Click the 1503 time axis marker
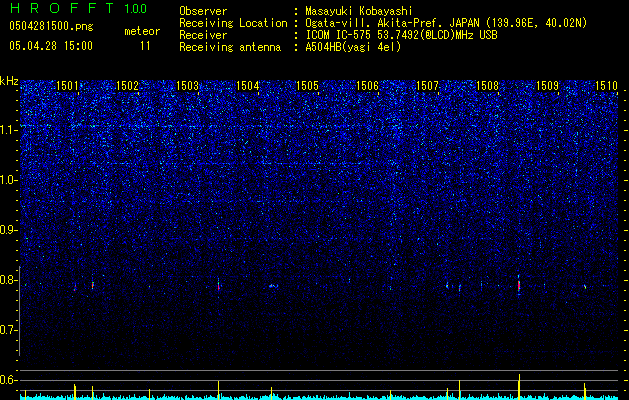Image resolution: width=629 pixels, height=400 pixels. [187, 85]
